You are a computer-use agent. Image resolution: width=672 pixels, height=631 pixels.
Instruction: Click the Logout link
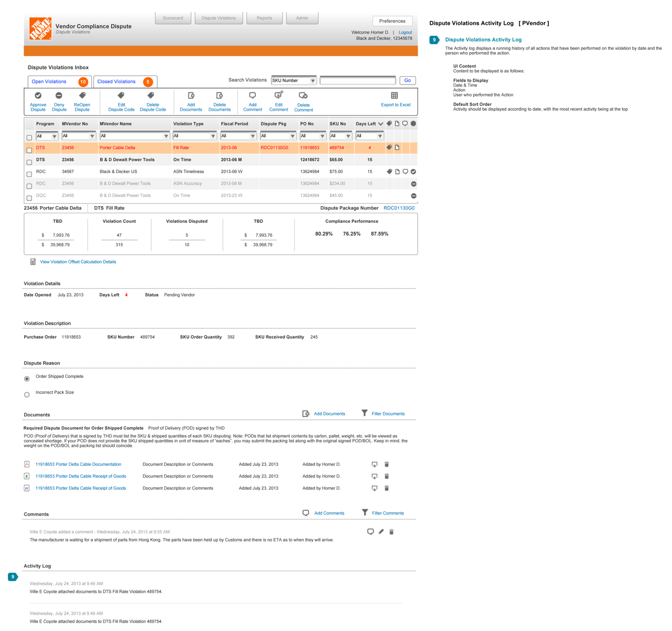pos(405,32)
